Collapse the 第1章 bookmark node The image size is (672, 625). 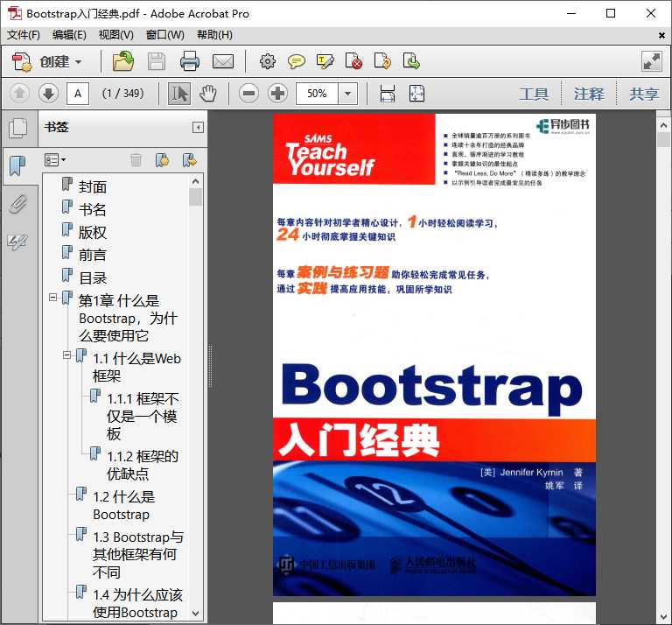coord(52,297)
